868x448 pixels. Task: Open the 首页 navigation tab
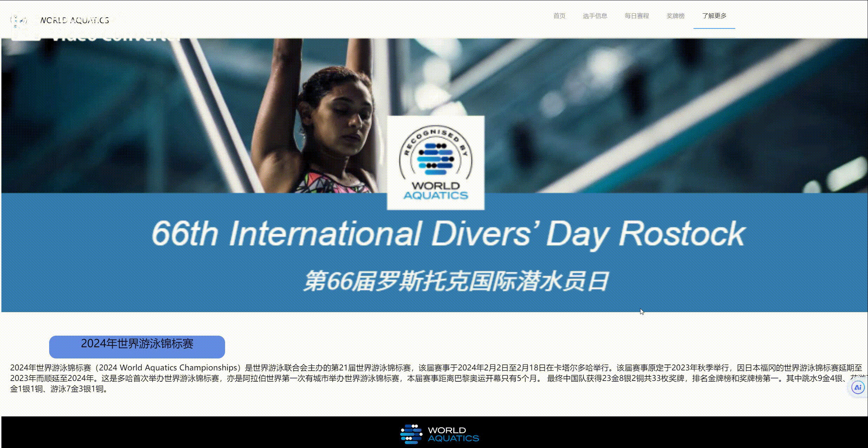(559, 16)
